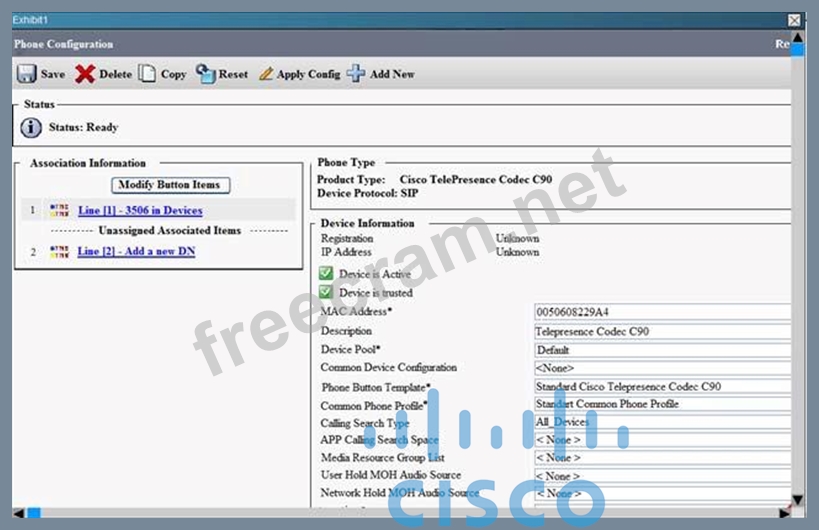This screenshot has width=819, height=530.
Task: Click the MAC Address input field
Action: tap(662, 312)
